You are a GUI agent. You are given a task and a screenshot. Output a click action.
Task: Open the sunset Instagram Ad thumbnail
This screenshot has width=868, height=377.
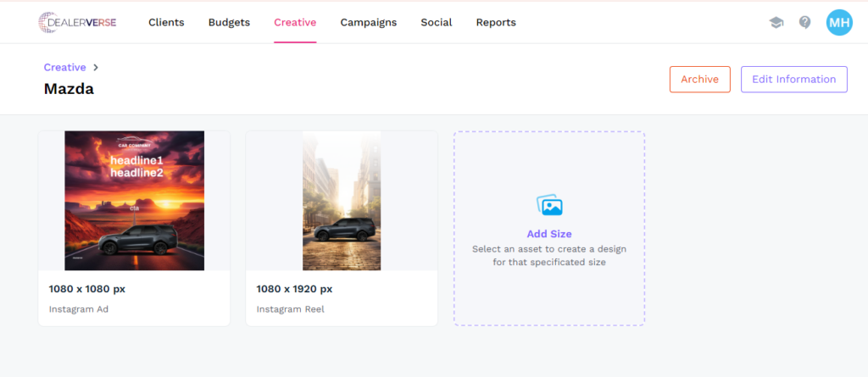(134, 201)
